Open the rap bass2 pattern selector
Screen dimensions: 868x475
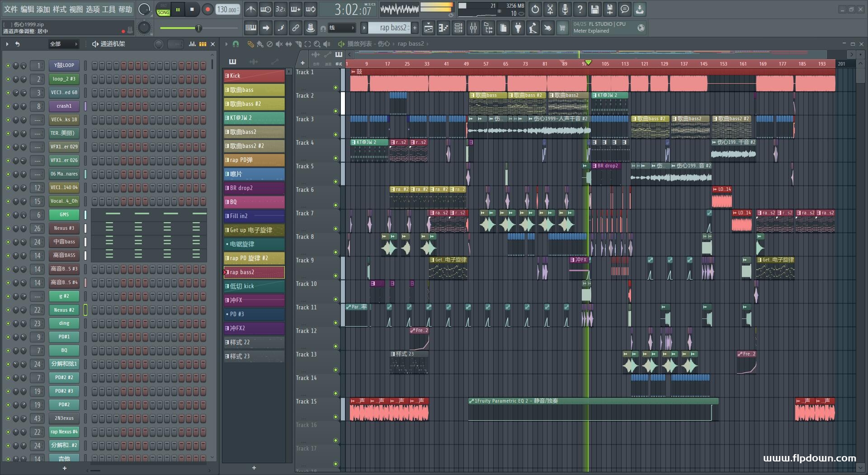click(x=392, y=28)
